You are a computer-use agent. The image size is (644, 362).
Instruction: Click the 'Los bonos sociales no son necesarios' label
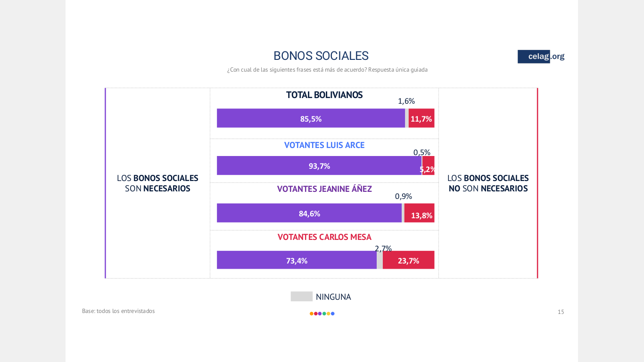(x=488, y=183)
